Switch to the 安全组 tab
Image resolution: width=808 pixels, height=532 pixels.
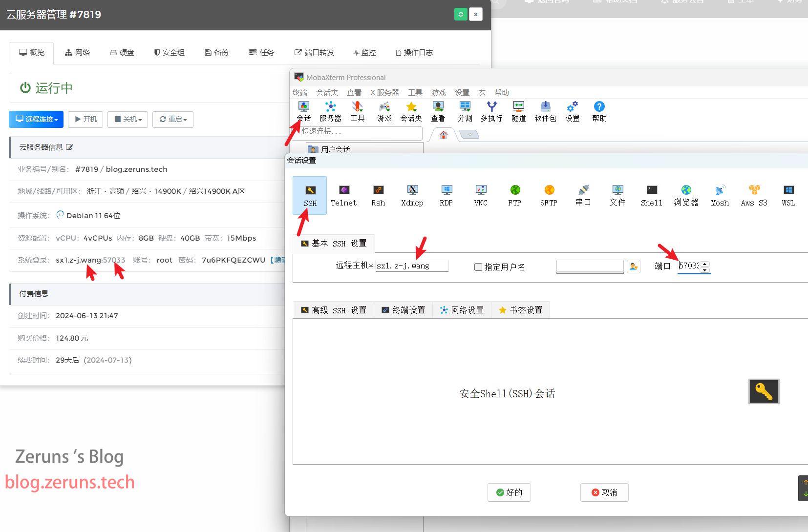click(170, 52)
